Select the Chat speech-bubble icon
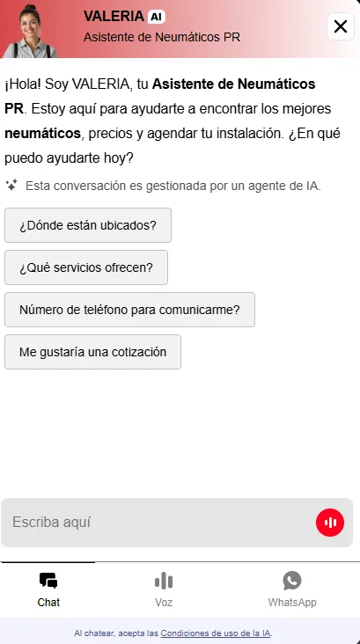Image resolution: width=360 pixels, height=644 pixels. point(48,582)
